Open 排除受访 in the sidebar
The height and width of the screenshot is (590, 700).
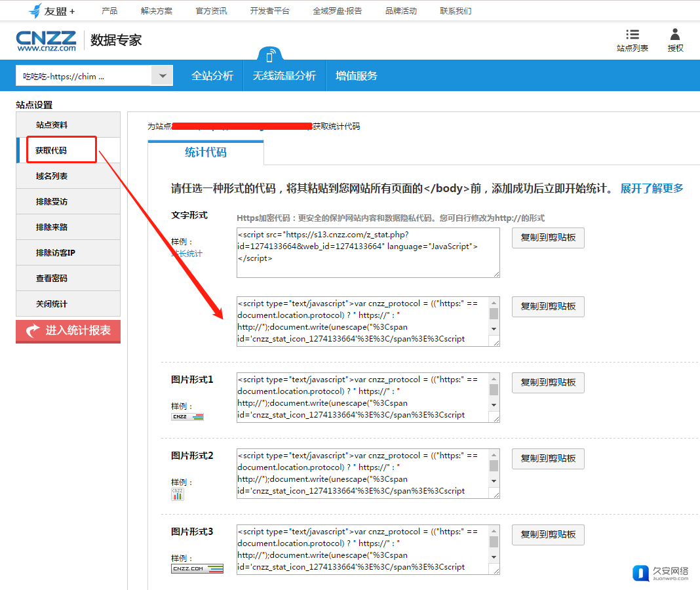tap(68, 201)
